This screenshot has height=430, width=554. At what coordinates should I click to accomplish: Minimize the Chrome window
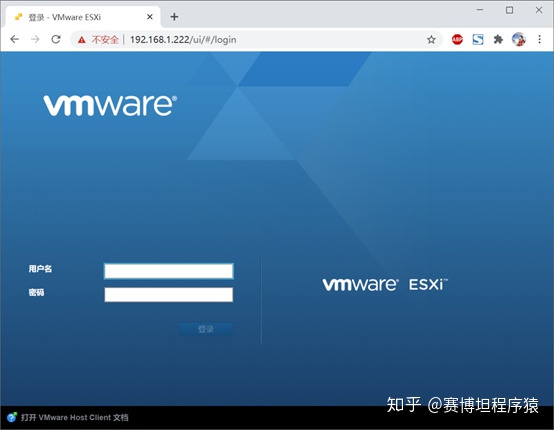tap(480, 10)
